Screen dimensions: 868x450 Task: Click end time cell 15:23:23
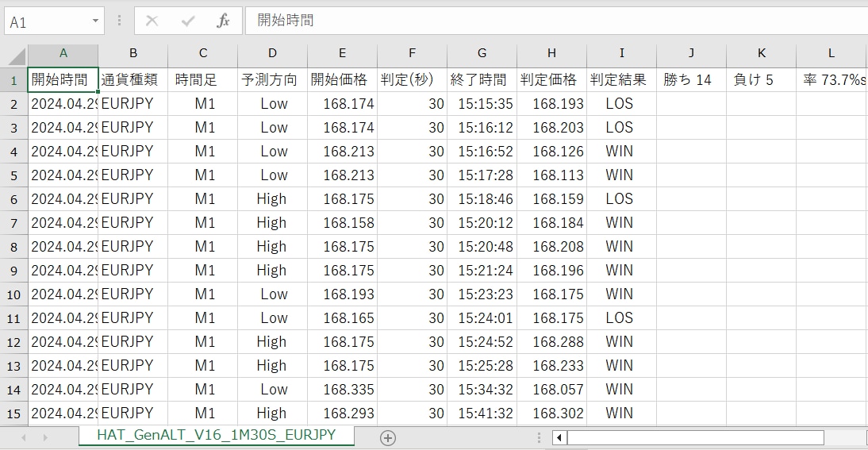tap(482, 294)
